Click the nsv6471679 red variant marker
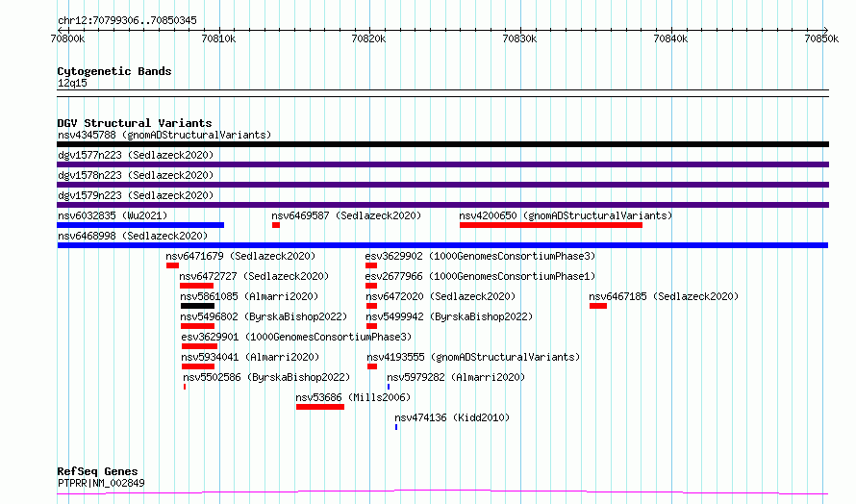 (x=172, y=265)
